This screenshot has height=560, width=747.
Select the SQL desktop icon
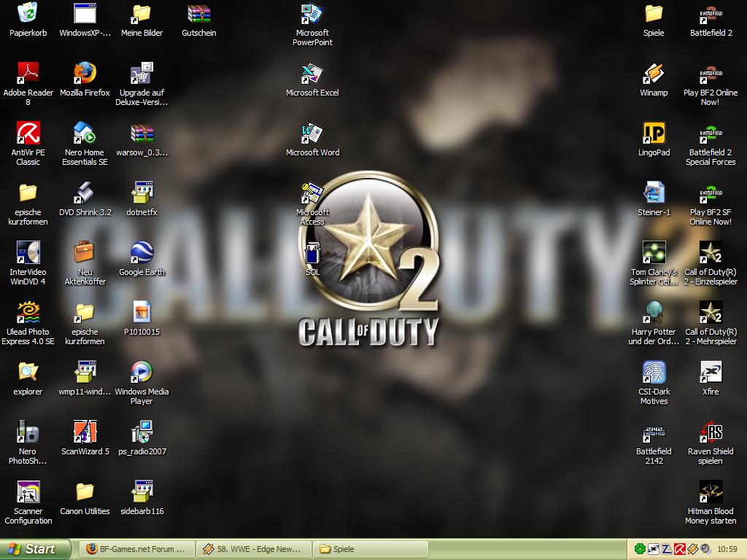(x=312, y=252)
